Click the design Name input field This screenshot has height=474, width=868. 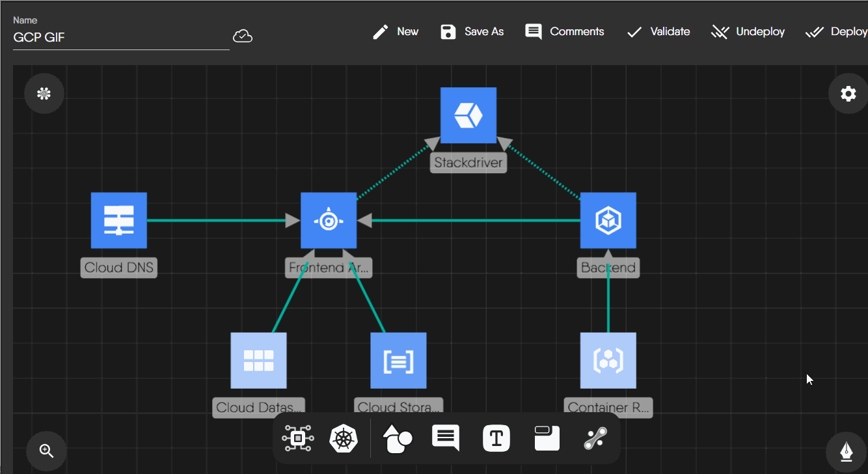click(120, 37)
